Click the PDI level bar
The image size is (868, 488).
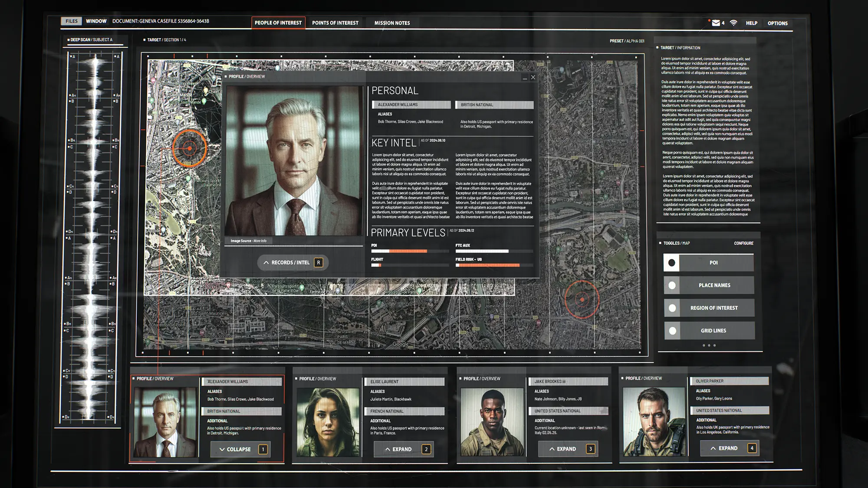pyautogui.click(x=410, y=251)
